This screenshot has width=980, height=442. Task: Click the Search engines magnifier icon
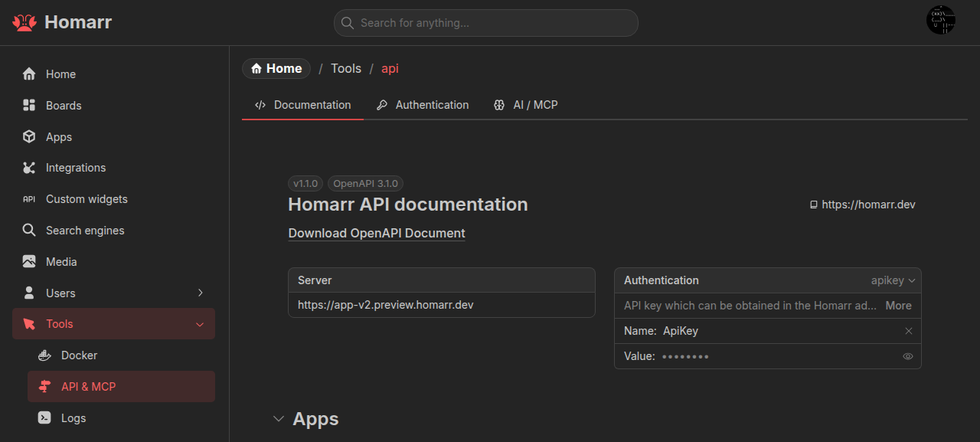(x=29, y=230)
